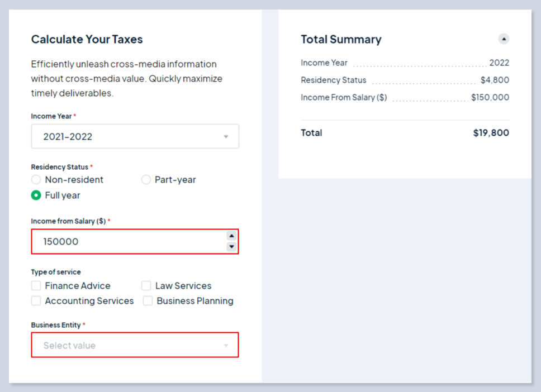Screen dimensions: 541x392
Task: Click the $150,000 salary summary value
Action: click(490, 98)
